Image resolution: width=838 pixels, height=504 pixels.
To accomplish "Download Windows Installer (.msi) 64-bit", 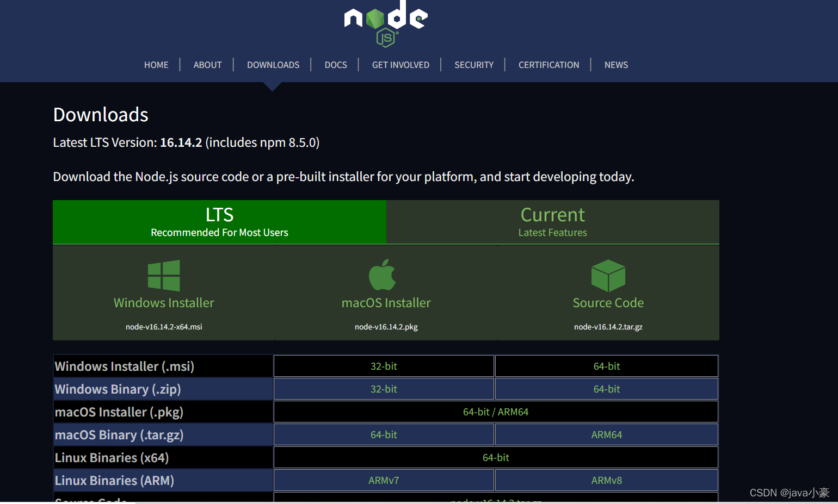I will (x=607, y=366).
